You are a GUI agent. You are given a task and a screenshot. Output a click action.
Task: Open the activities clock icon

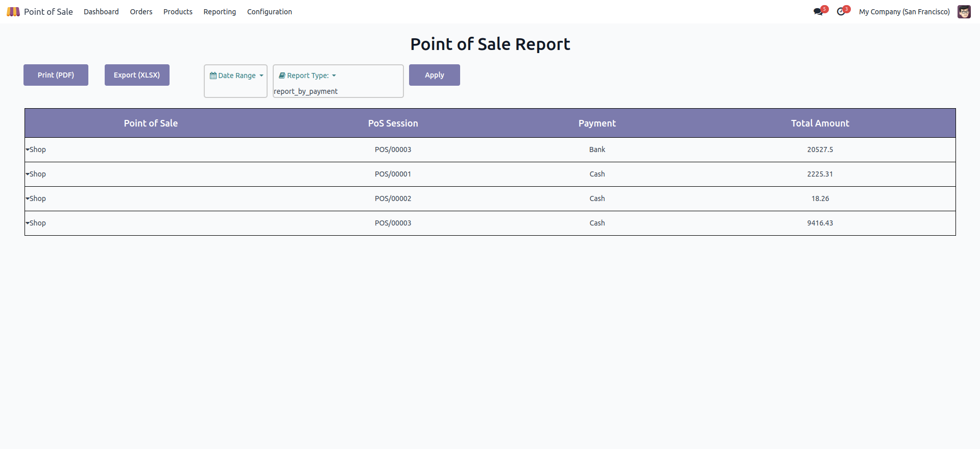[841, 12]
